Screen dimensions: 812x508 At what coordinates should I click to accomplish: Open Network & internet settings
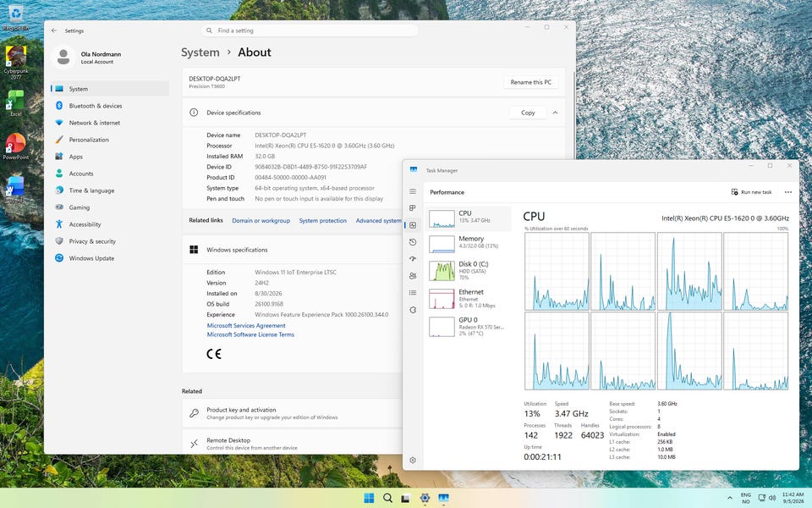[110, 123]
